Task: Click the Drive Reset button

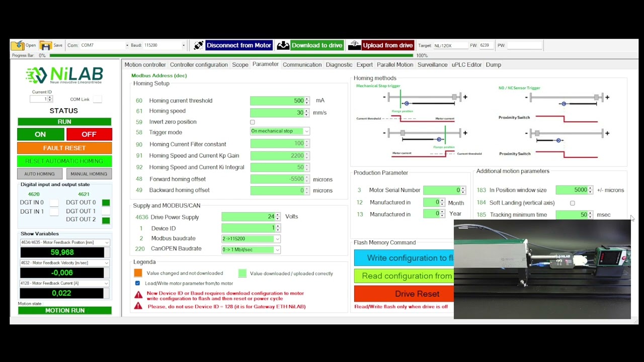Action: pos(404,294)
